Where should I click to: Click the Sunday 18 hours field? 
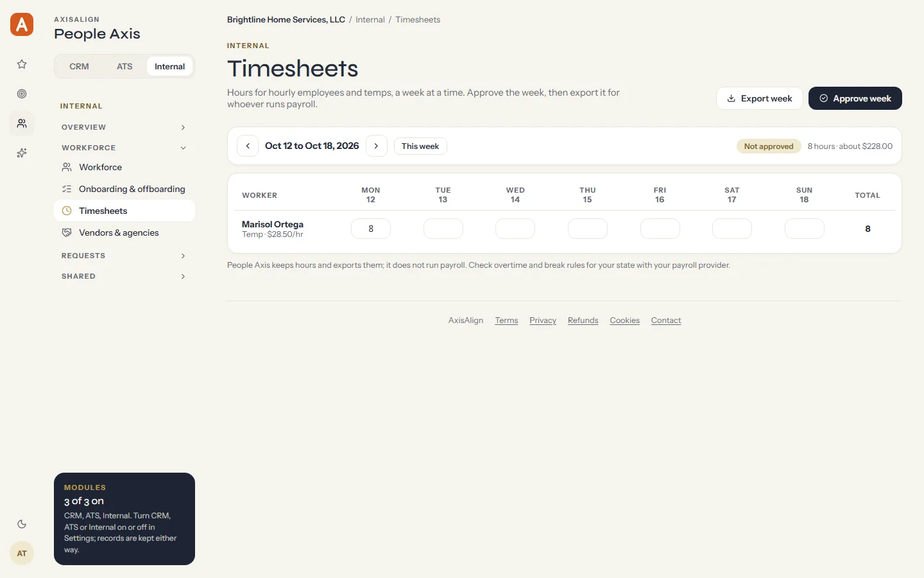click(804, 229)
